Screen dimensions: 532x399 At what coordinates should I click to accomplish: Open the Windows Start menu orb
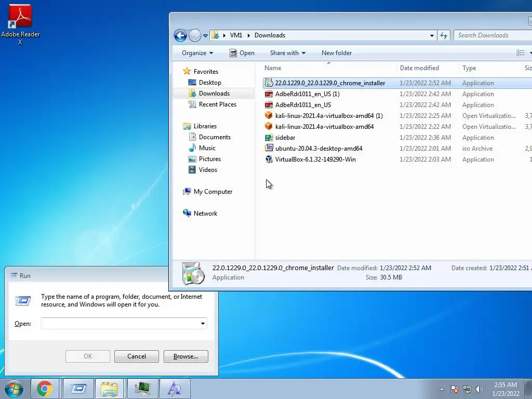point(14,389)
